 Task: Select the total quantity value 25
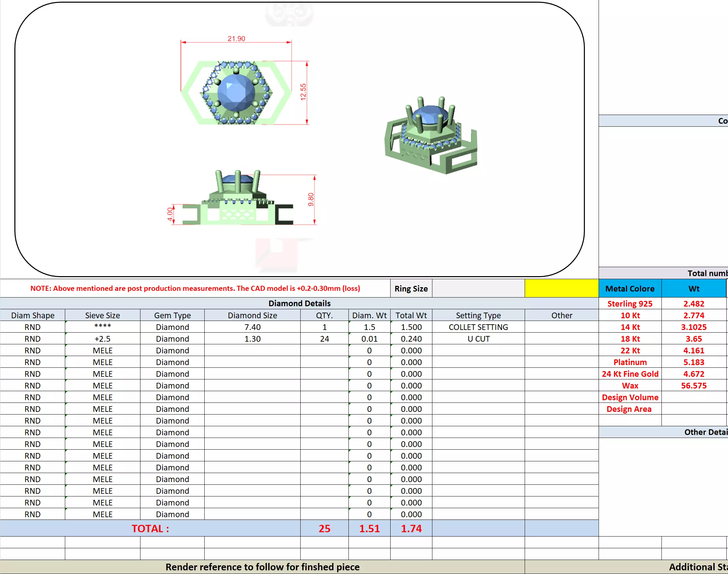324,528
